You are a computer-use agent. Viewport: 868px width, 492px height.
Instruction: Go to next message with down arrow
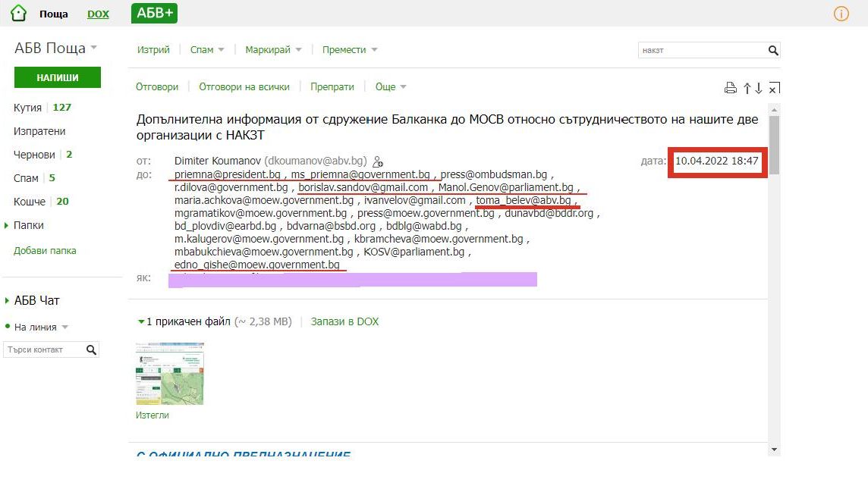759,88
